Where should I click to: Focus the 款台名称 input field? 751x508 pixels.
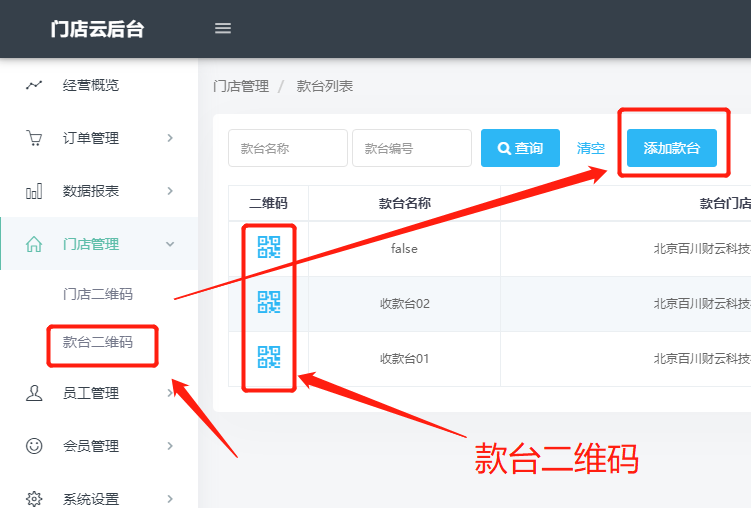288,148
